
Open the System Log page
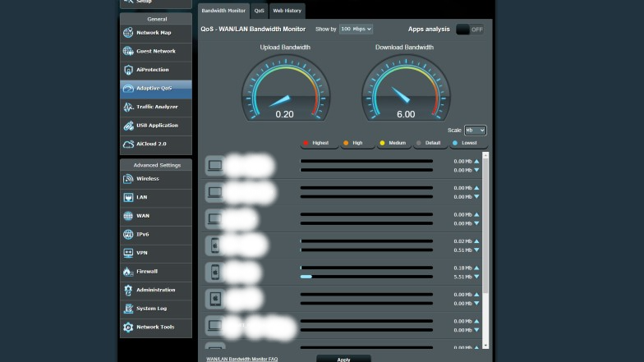click(156, 309)
